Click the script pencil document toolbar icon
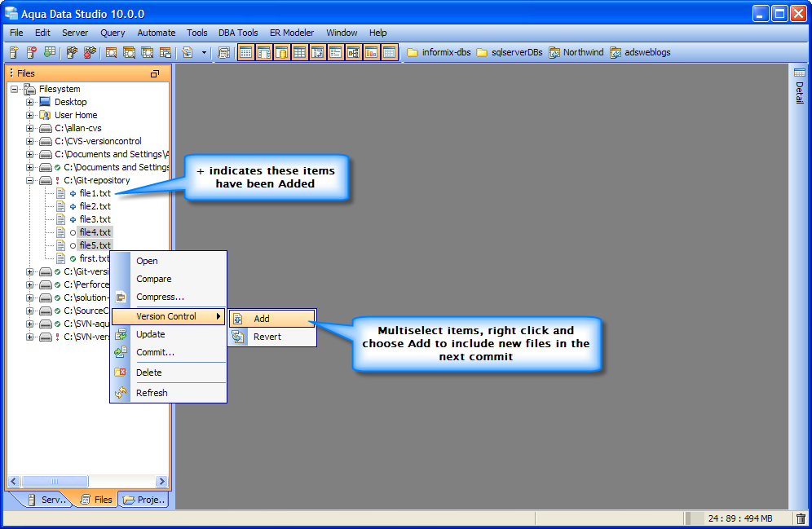Viewport: 812px width, 529px height. (x=188, y=52)
